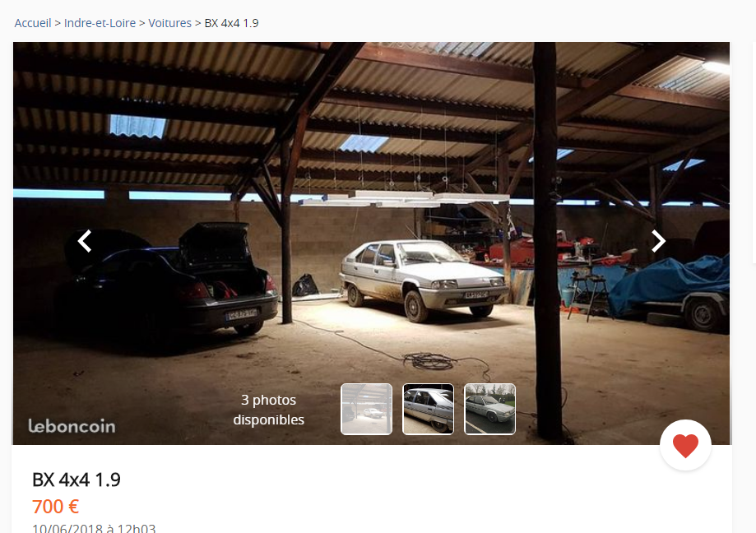Click the BX 4x4 1.9 breadcrumb text
Image resolution: width=756 pixels, height=533 pixels.
[x=231, y=23]
